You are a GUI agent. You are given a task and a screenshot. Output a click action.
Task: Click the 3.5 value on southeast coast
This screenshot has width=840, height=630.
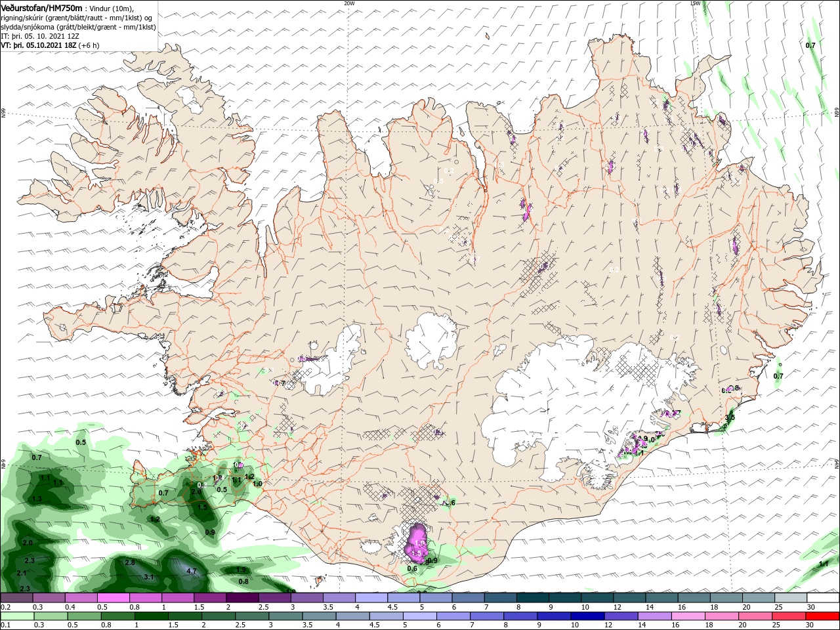click(x=730, y=417)
